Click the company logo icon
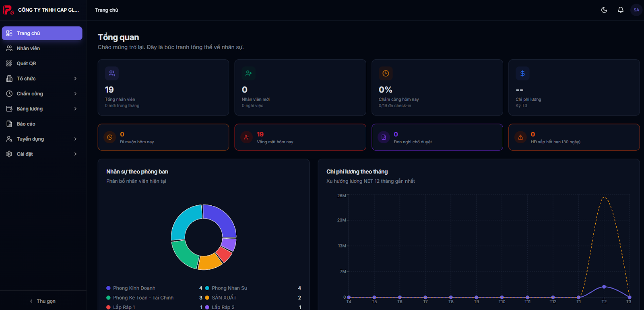Viewport: 644px width, 310px height. point(8,10)
